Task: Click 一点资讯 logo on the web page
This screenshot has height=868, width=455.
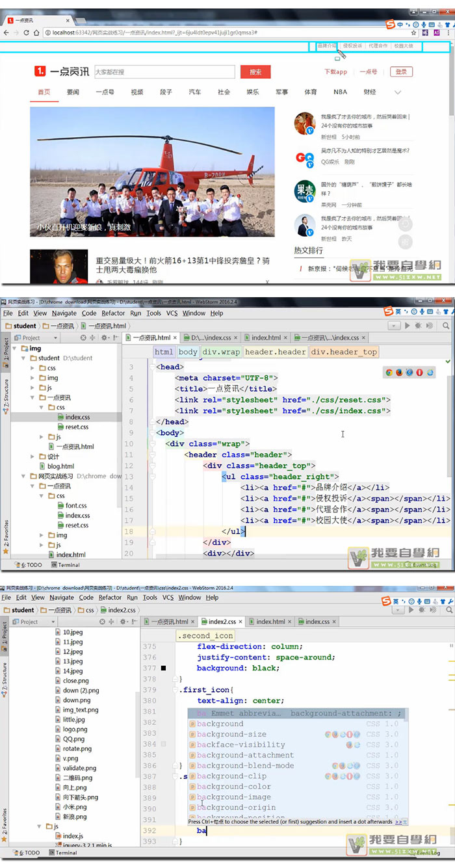Action: 62,72
